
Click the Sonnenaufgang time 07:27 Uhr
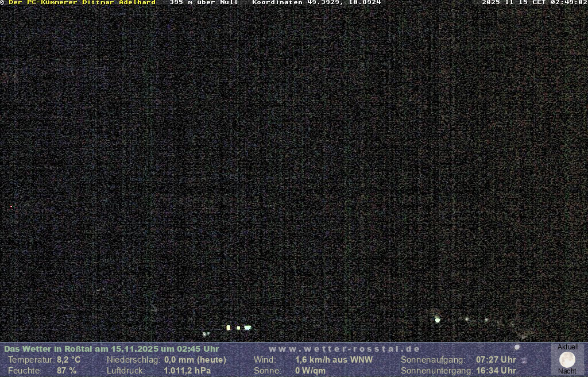pyautogui.click(x=496, y=360)
